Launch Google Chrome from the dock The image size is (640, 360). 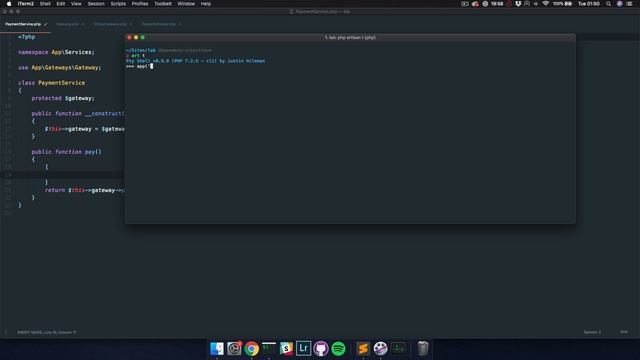click(252, 349)
